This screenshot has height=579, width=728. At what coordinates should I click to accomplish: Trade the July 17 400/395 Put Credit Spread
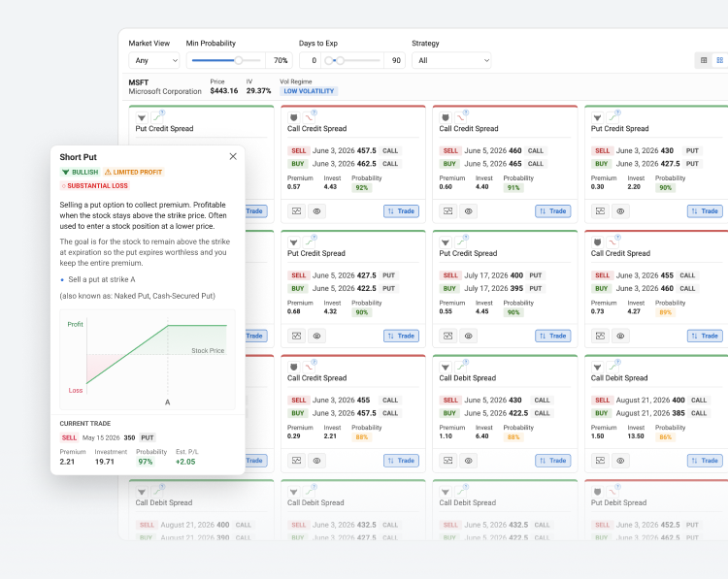(553, 336)
